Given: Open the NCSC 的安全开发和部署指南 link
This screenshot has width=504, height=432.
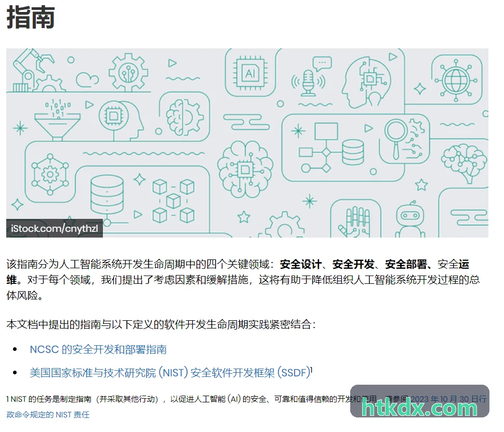Looking at the screenshot, I should coord(98,349).
